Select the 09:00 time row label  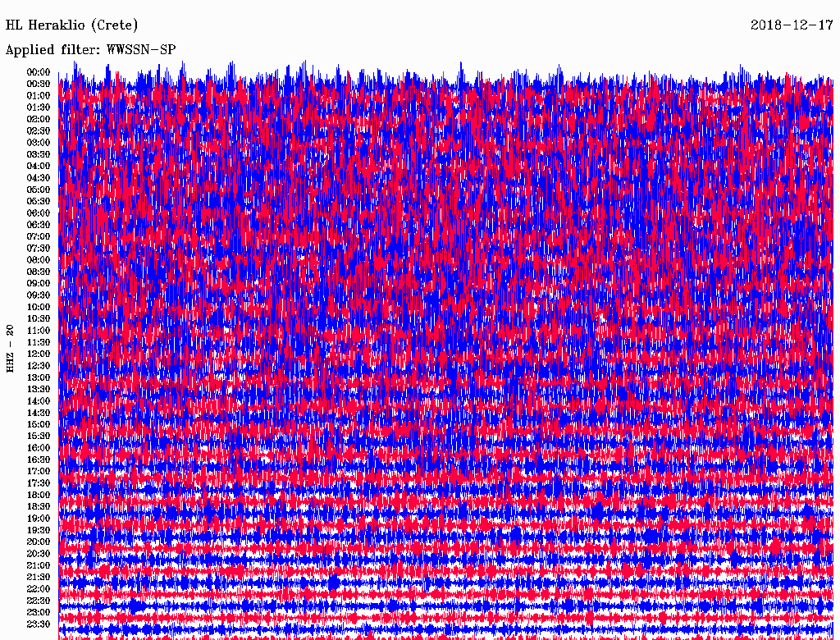coord(39,284)
